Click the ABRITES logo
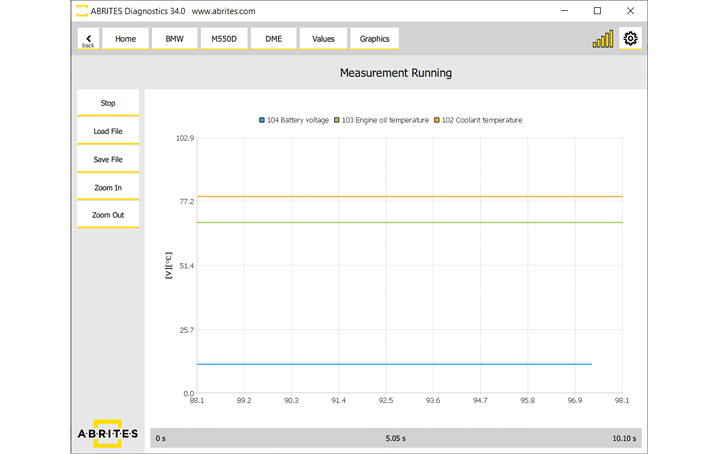Image resolution: width=719 pixels, height=454 pixels. [x=108, y=433]
